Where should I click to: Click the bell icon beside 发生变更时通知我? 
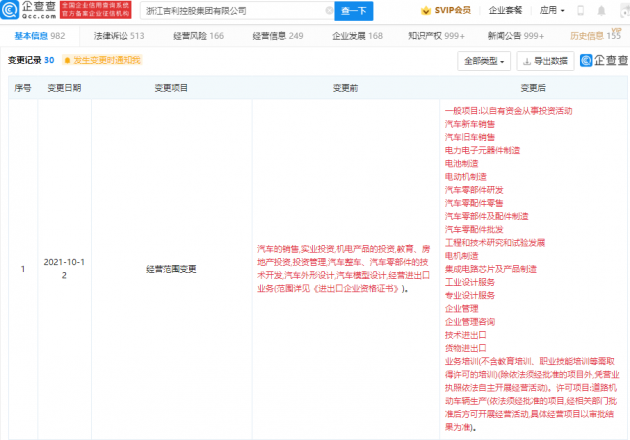pos(68,60)
